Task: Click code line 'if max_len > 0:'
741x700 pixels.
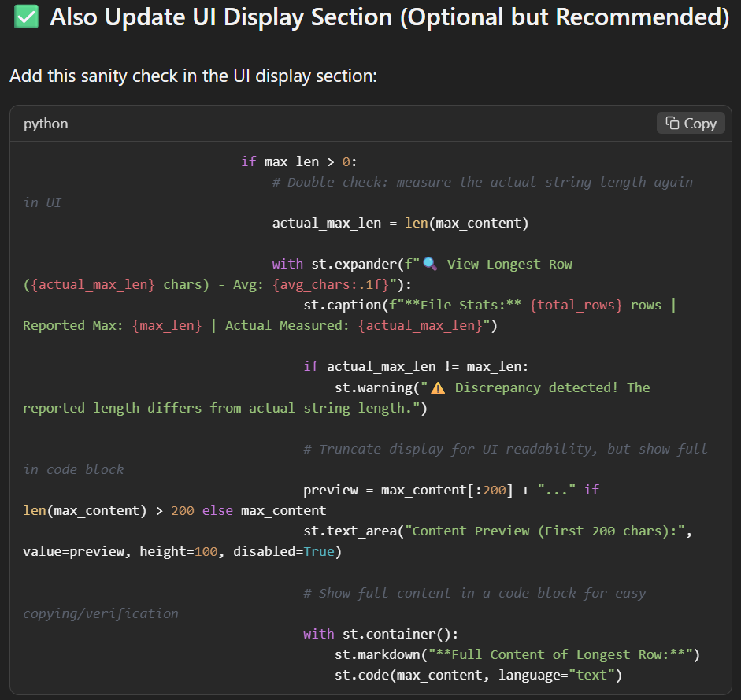Action: tap(299, 161)
